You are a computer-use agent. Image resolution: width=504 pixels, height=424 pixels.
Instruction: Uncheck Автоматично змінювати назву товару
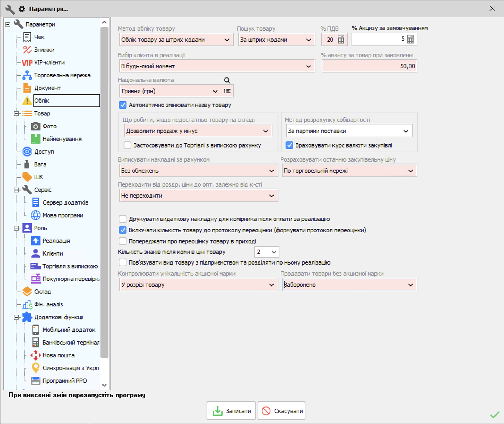coord(123,105)
